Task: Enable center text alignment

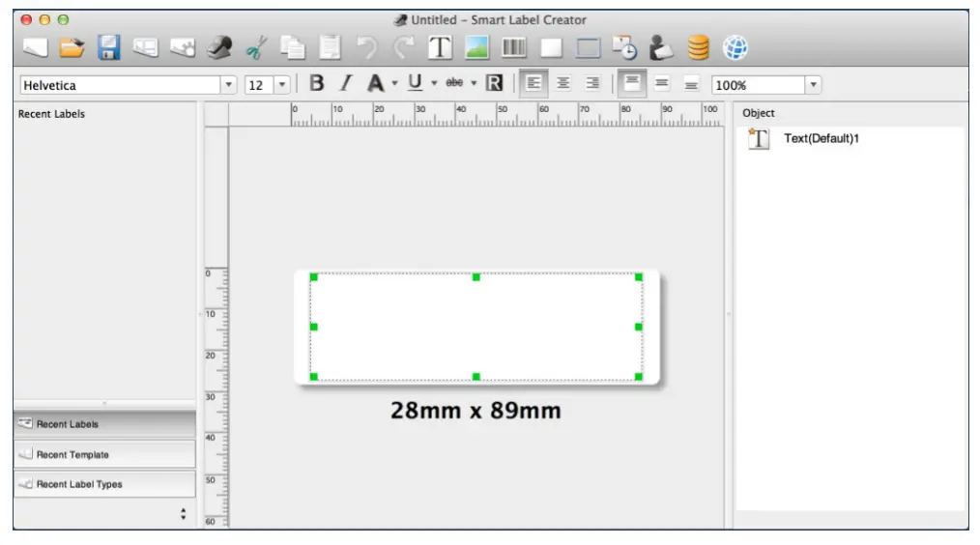Action: [562, 84]
